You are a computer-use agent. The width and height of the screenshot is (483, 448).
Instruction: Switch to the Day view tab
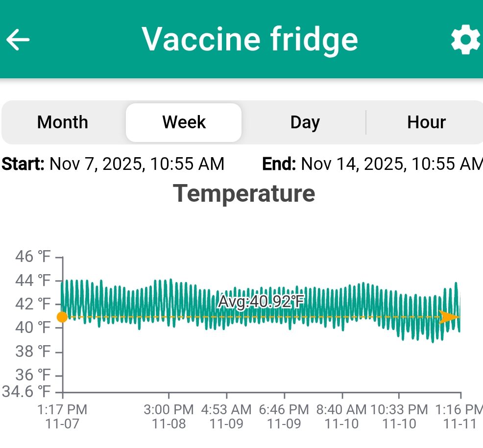click(305, 122)
